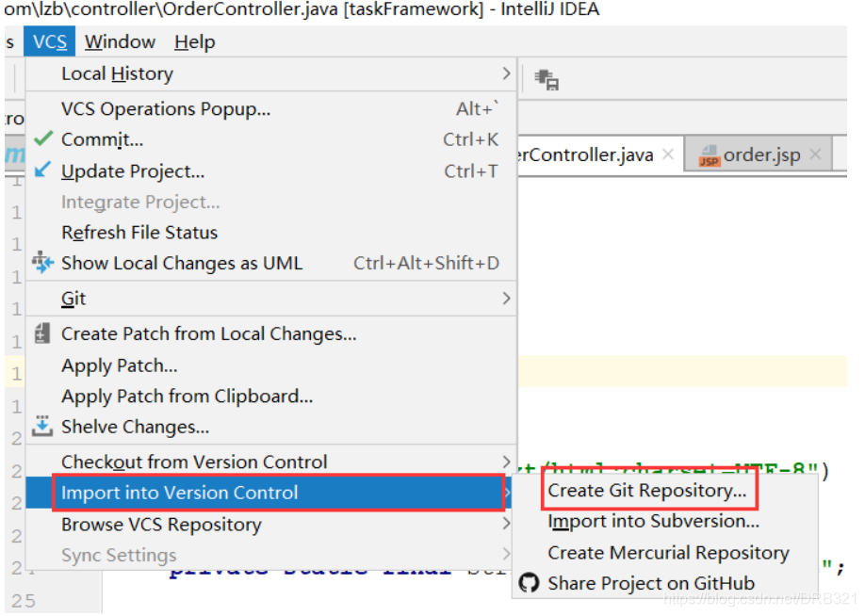Click the GitHub octocat icon
The image size is (865, 616).
pyautogui.click(x=529, y=583)
